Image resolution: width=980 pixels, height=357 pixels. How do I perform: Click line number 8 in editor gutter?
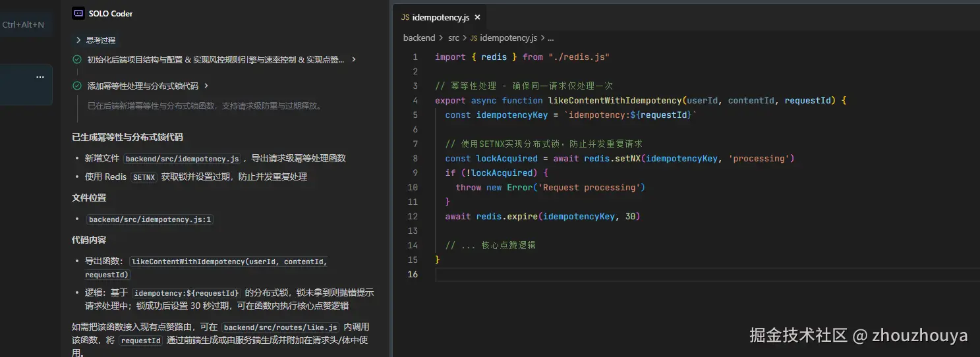coord(415,159)
